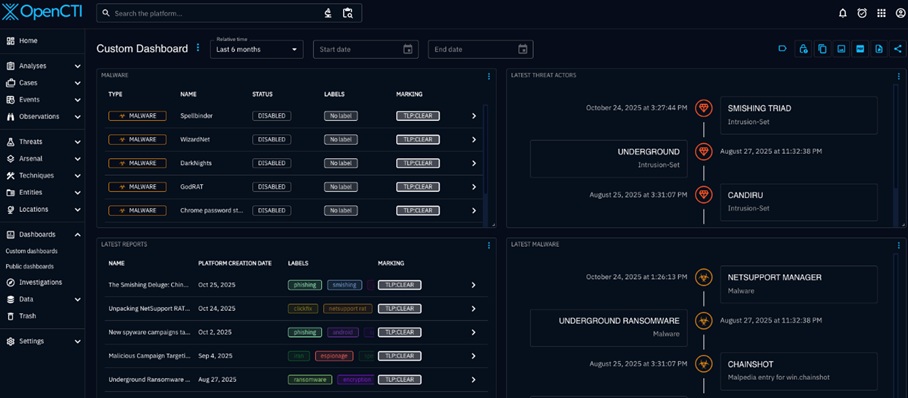Open Latest Threat Actors widget options menu
The height and width of the screenshot is (398, 908).
click(x=899, y=76)
